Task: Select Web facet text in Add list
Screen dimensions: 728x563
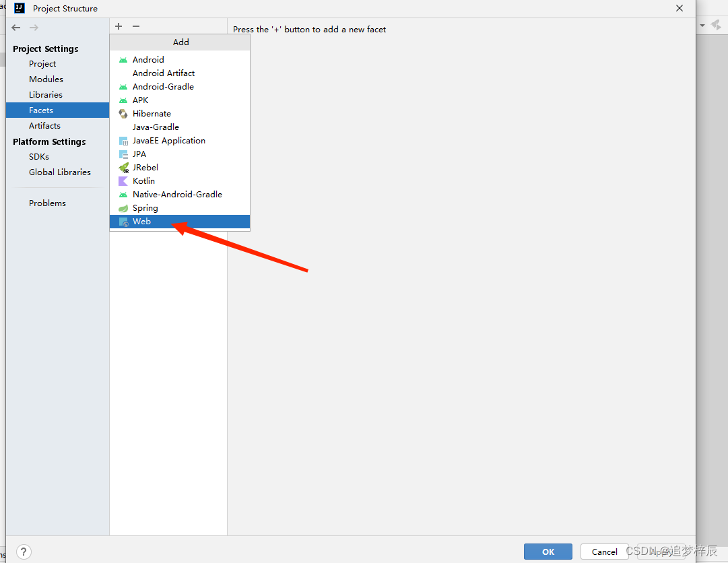Action: point(141,222)
